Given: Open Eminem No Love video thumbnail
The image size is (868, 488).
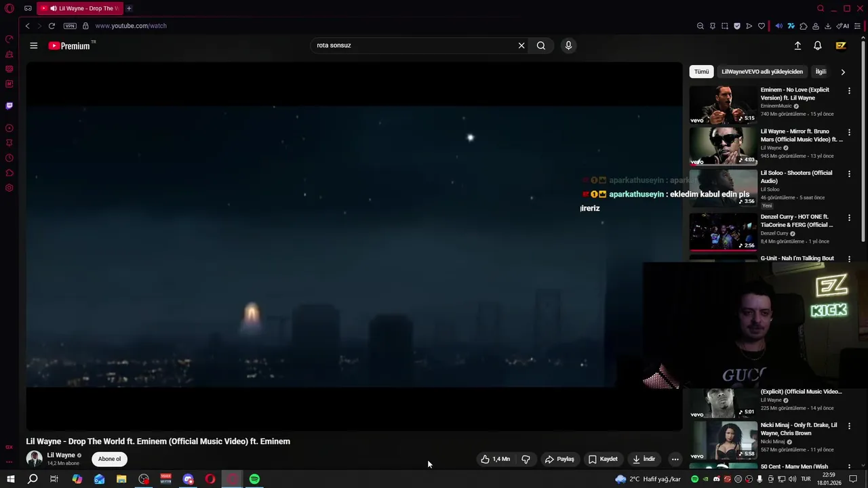Looking at the screenshot, I should 723,104.
